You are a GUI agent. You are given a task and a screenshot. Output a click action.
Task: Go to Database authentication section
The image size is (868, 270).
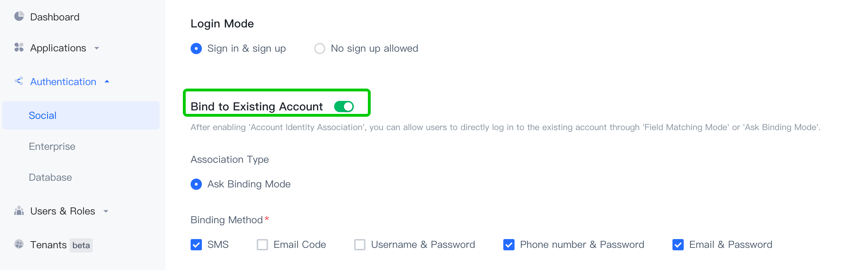50,177
